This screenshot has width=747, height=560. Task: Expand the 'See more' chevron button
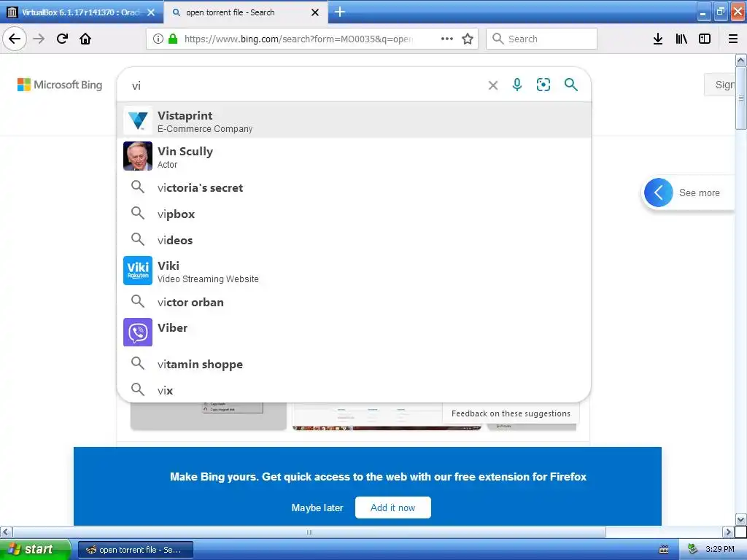(659, 192)
